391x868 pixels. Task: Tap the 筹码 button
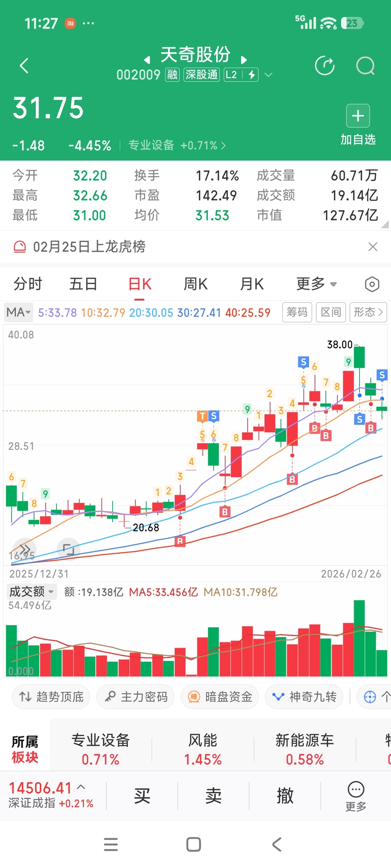pyautogui.click(x=297, y=312)
